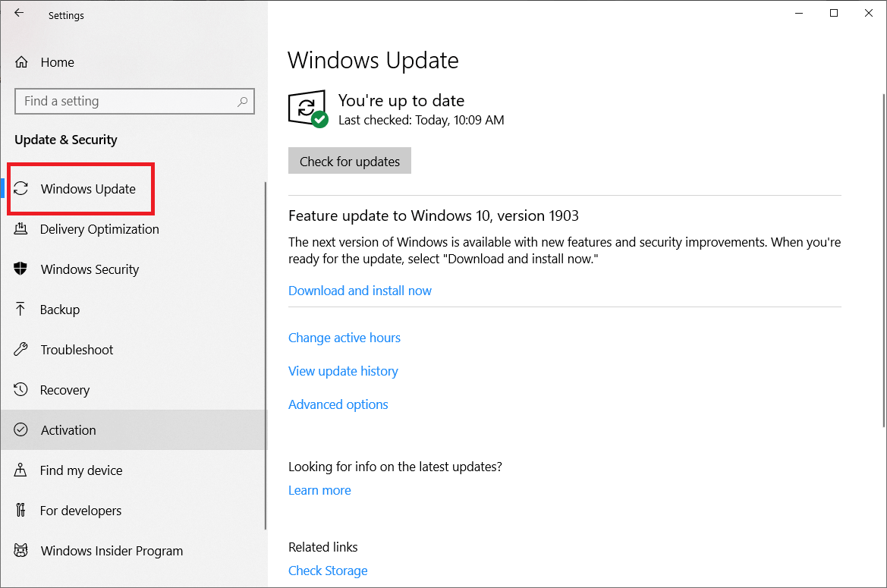Minimize the Settings window
Viewport: 887px width, 588px height.
[x=799, y=13]
